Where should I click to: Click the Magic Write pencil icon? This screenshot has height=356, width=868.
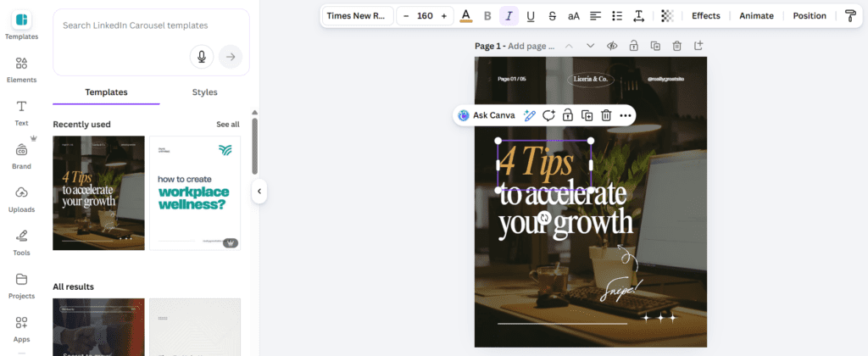click(530, 115)
